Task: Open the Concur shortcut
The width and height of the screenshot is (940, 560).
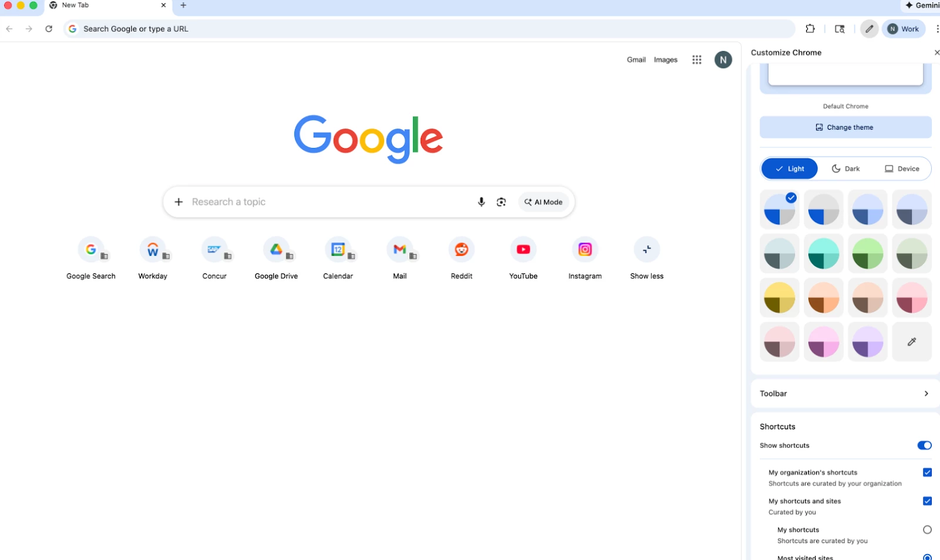Action: tap(214, 258)
